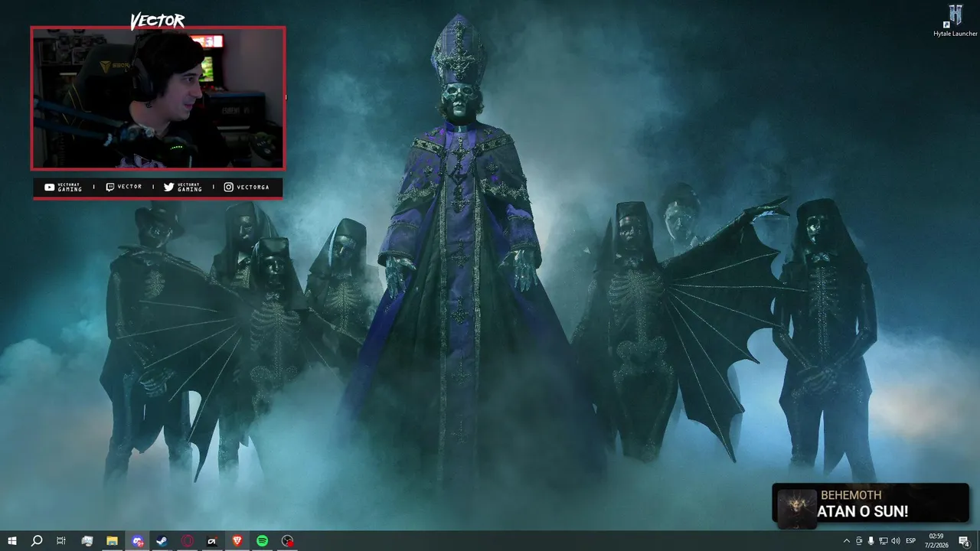Screen dimensions: 980x551
Task: Click the Vector logo above the webcam
Action: [x=157, y=21]
